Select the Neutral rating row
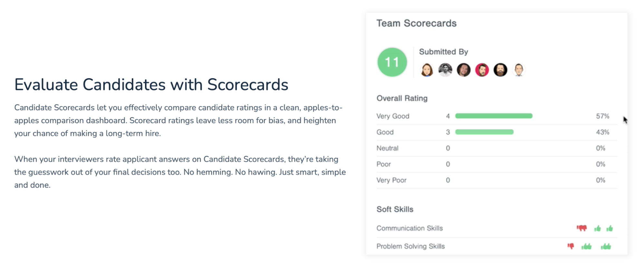This screenshot has height=273, width=644. coord(496,148)
